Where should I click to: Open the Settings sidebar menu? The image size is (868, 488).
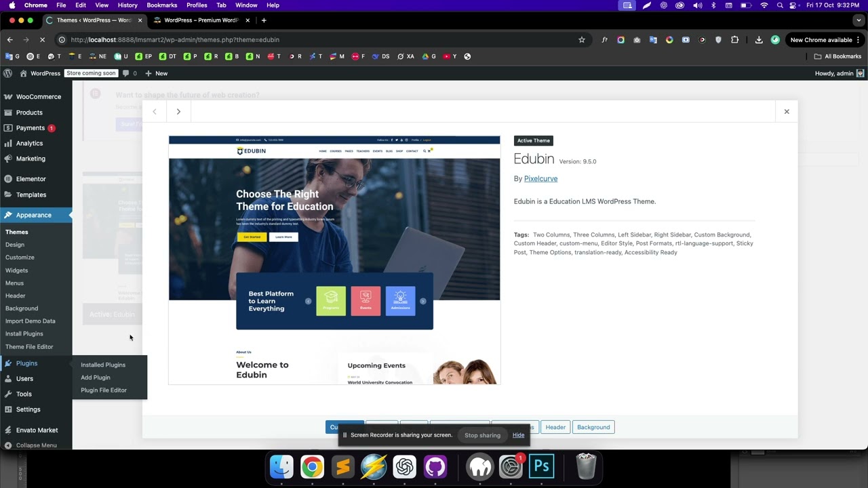click(x=36, y=409)
